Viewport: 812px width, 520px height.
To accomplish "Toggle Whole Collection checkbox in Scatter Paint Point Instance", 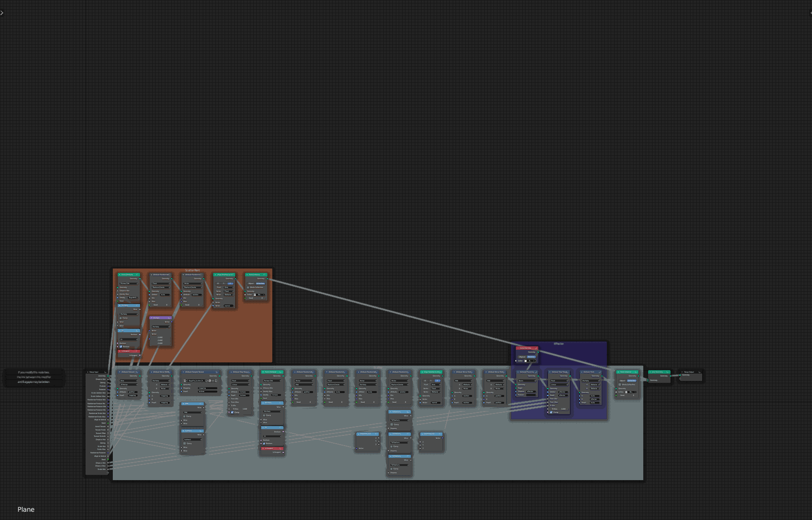I will click(248, 287).
